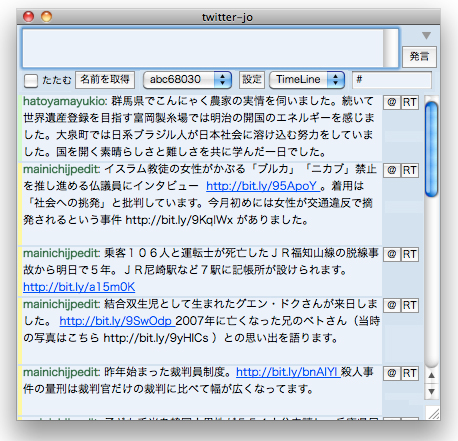Open the 設定 settings button

(252, 80)
